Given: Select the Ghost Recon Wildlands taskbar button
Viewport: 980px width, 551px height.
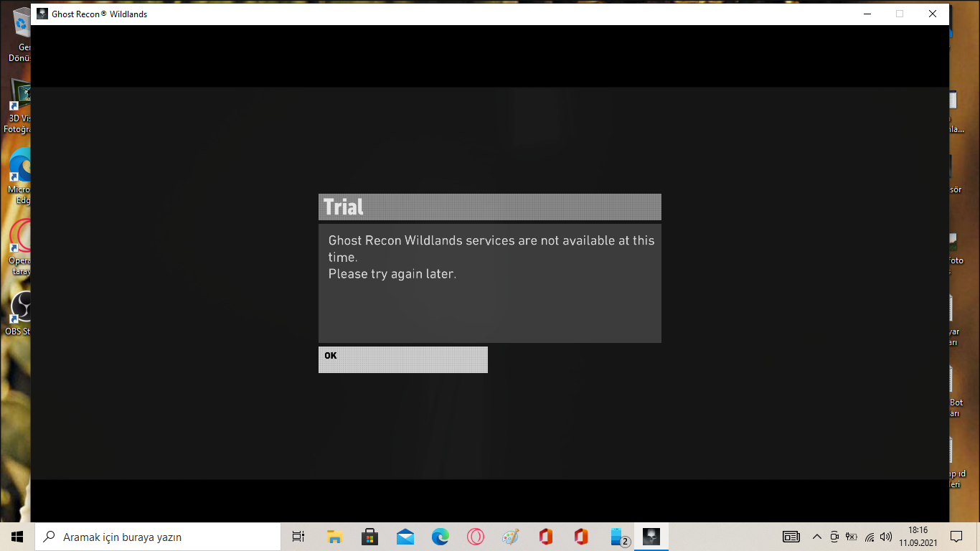Looking at the screenshot, I should pyautogui.click(x=651, y=537).
